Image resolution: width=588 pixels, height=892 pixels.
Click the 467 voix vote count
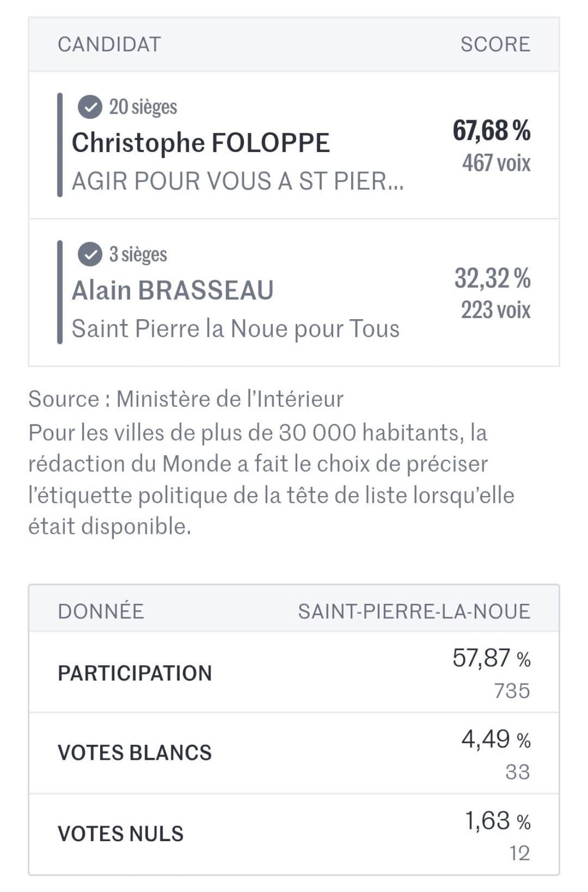coord(496,163)
